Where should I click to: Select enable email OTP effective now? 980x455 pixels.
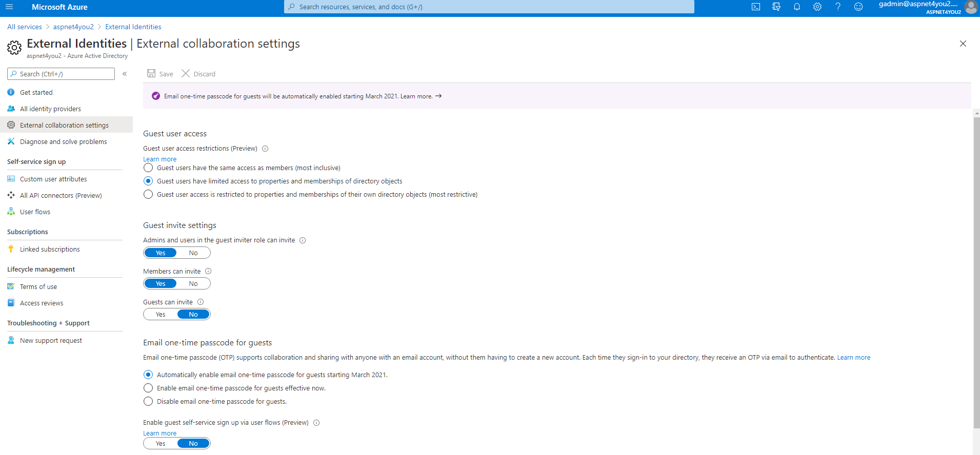pyautogui.click(x=148, y=388)
